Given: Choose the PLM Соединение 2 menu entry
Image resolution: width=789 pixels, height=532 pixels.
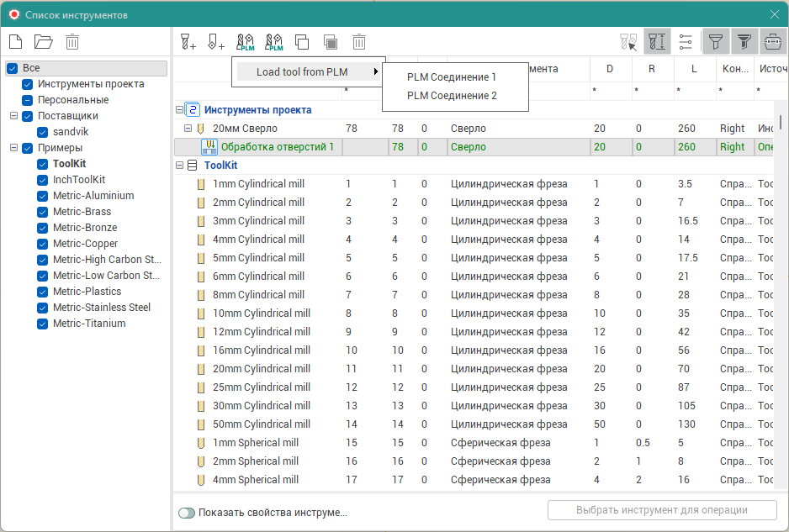Looking at the screenshot, I should click(x=452, y=96).
